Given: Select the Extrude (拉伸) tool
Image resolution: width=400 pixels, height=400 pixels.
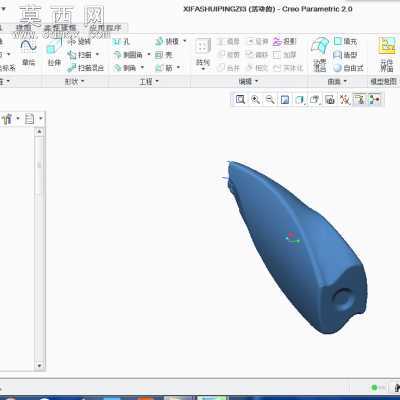Looking at the screenshot, I should tap(54, 53).
